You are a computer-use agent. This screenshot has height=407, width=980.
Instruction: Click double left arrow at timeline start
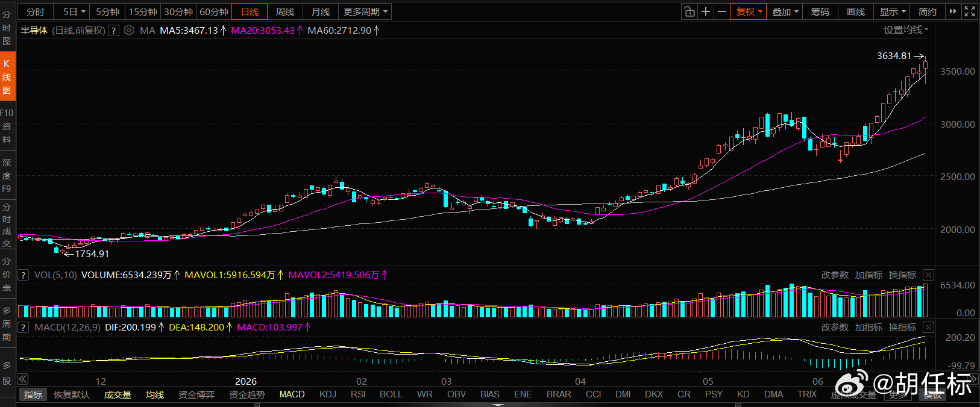[x=23, y=379]
